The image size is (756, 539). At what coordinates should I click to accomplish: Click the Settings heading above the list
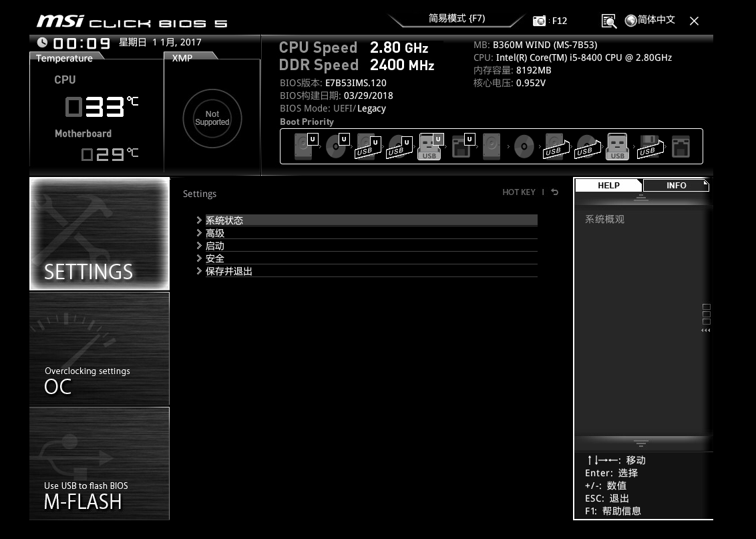[x=200, y=194]
